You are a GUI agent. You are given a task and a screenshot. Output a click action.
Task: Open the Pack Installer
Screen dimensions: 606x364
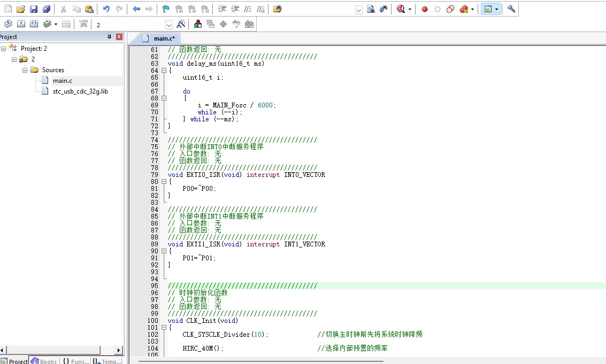tap(249, 24)
